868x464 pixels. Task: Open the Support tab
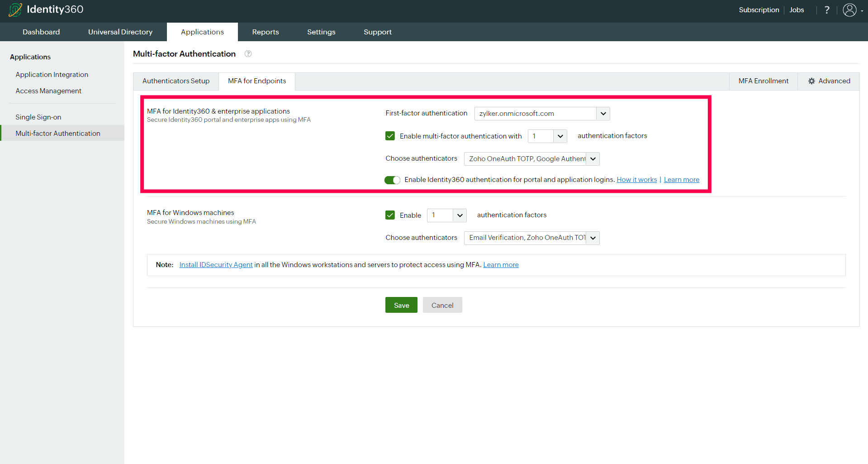(378, 32)
